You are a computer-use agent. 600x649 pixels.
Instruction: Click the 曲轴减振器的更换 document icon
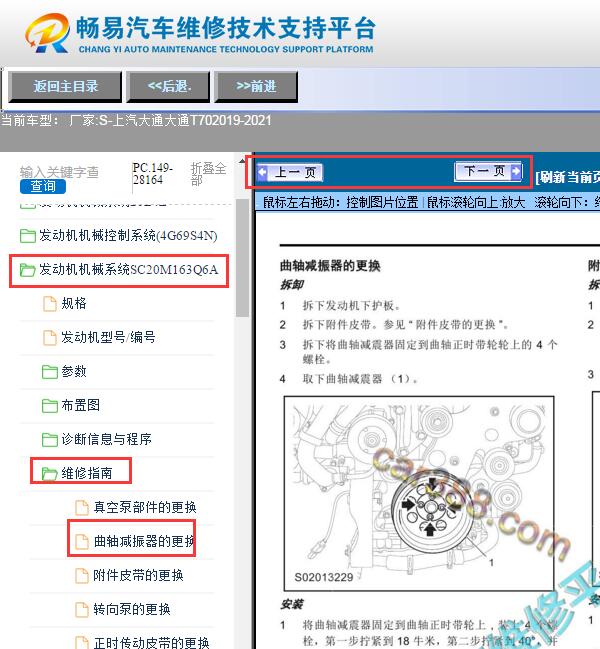coord(82,541)
